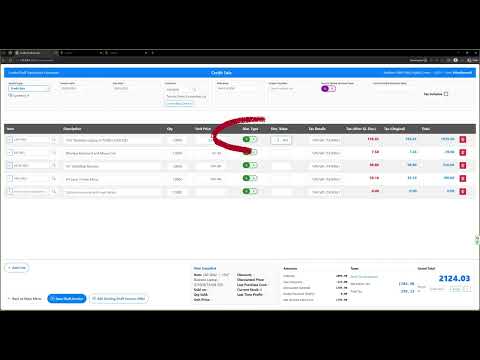Click description field of third line item
This screenshot has height=360, width=480.
pyautogui.click(x=112, y=166)
